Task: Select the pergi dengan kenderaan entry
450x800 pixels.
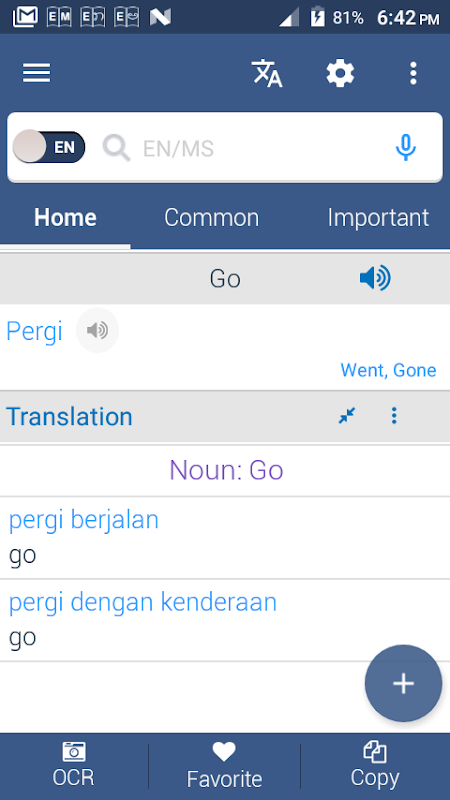Action: 225,620
